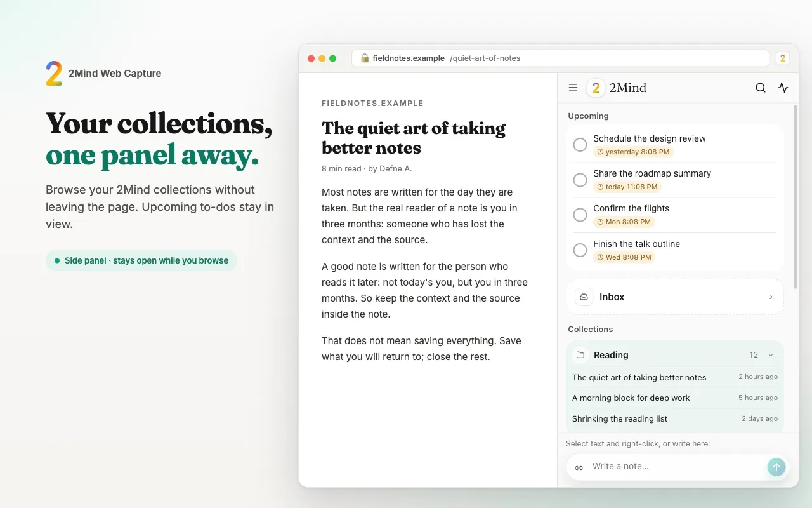Click the 2Mind logo in panel header
The image size is (812, 508).
pos(596,88)
